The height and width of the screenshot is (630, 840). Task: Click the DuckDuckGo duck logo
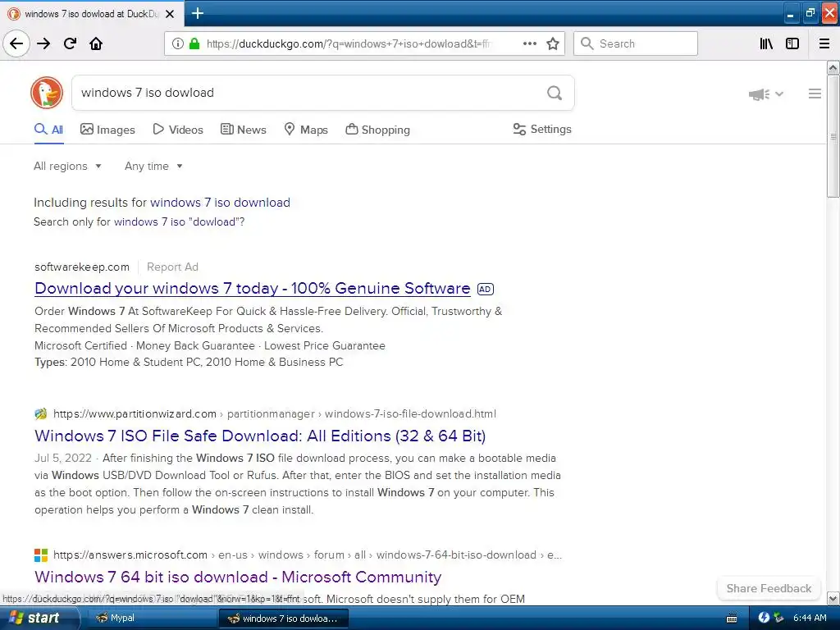coord(47,93)
